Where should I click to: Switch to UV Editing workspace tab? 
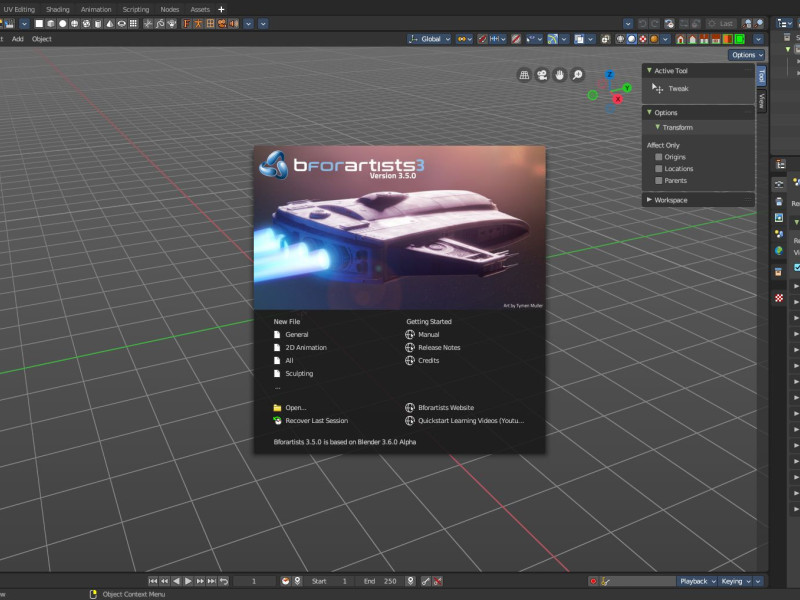tap(19, 9)
